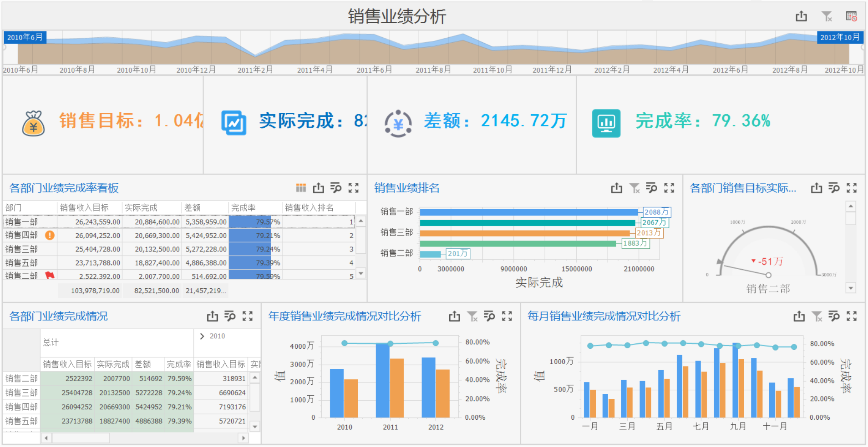Export the 每月销售业绩完成情况对比分析 chart
This screenshot has width=868, height=447.
click(x=799, y=316)
